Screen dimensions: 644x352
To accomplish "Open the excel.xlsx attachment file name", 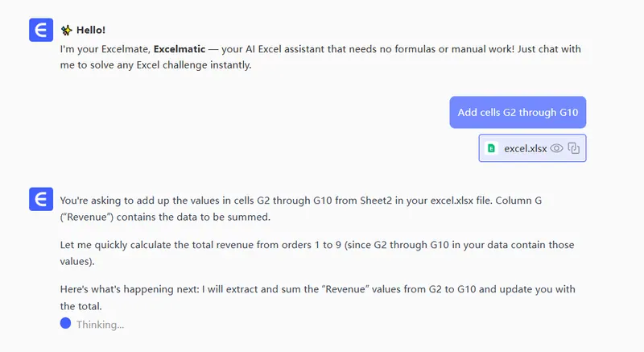I will click(x=526, y=148).
